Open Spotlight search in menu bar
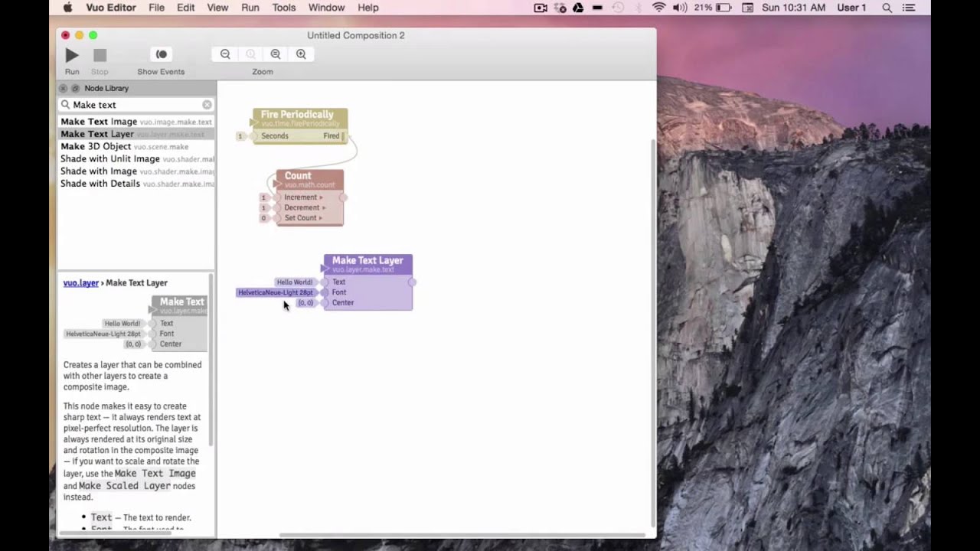The width and height of the screenshot is (980, 551). (887, 8)
